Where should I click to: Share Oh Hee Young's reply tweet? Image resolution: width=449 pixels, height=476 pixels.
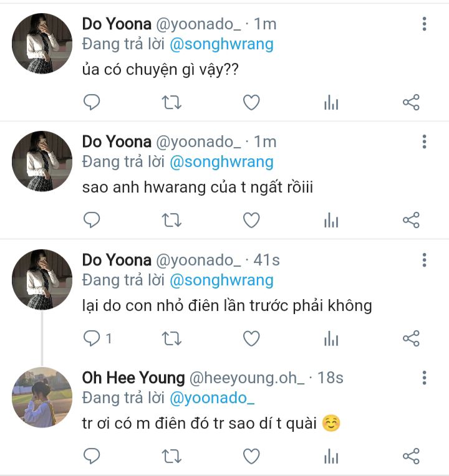click(x=411, y=457)
